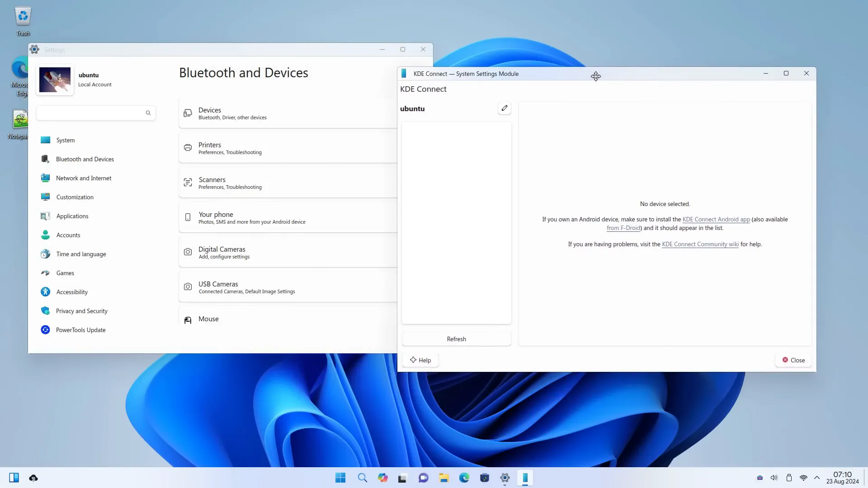
Task: Click the Settings search field
Action: [x=96, y=113]
